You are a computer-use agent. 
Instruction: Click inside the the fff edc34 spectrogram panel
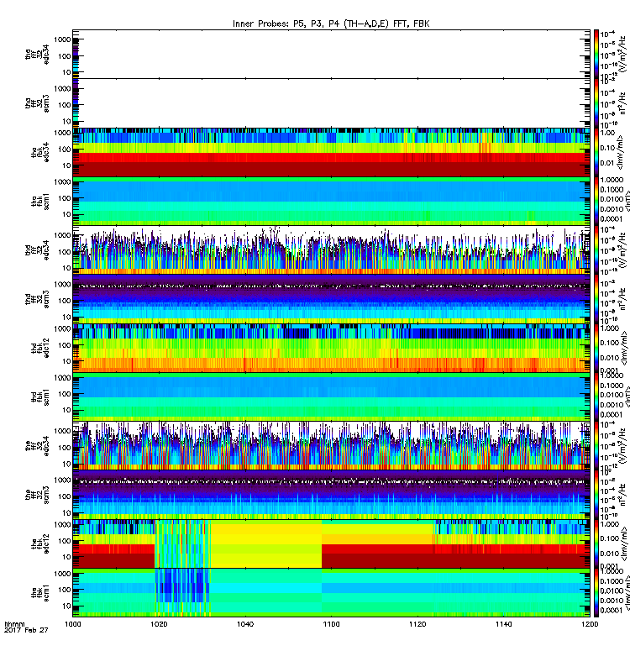point(331,446)
